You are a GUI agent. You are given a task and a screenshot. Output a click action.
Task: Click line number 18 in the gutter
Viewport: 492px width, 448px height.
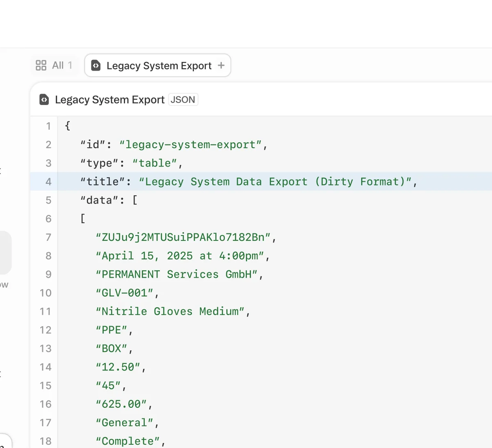pos(46,441)
